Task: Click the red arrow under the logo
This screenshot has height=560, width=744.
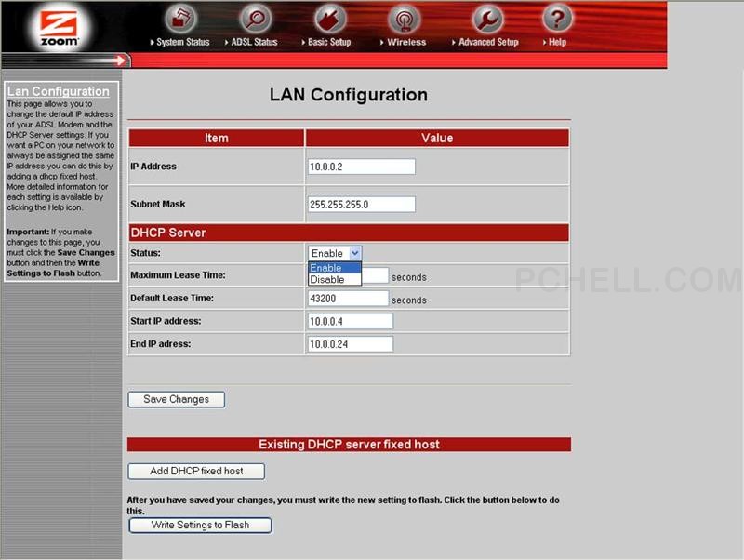Action: (121, 60)
